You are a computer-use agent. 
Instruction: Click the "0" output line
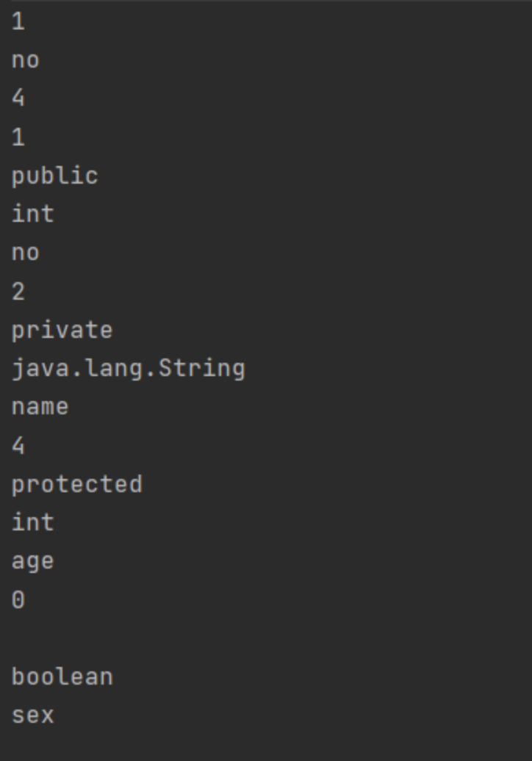pos(18,600)
